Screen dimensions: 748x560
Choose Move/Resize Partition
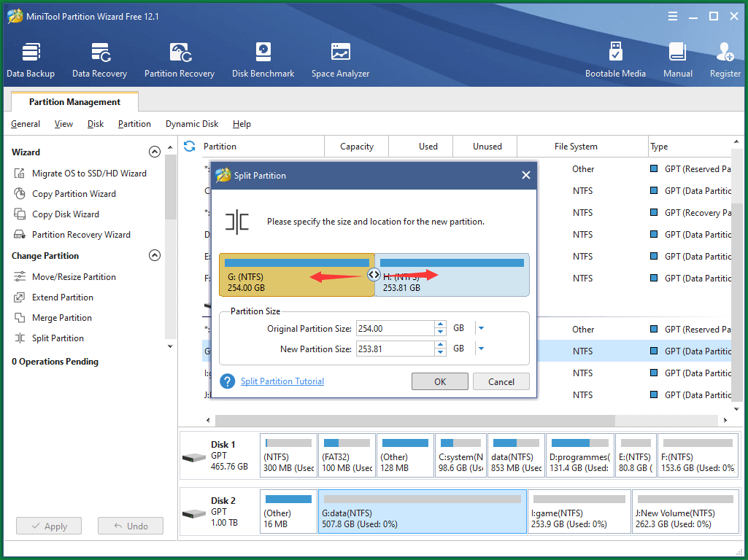(74, 277)
